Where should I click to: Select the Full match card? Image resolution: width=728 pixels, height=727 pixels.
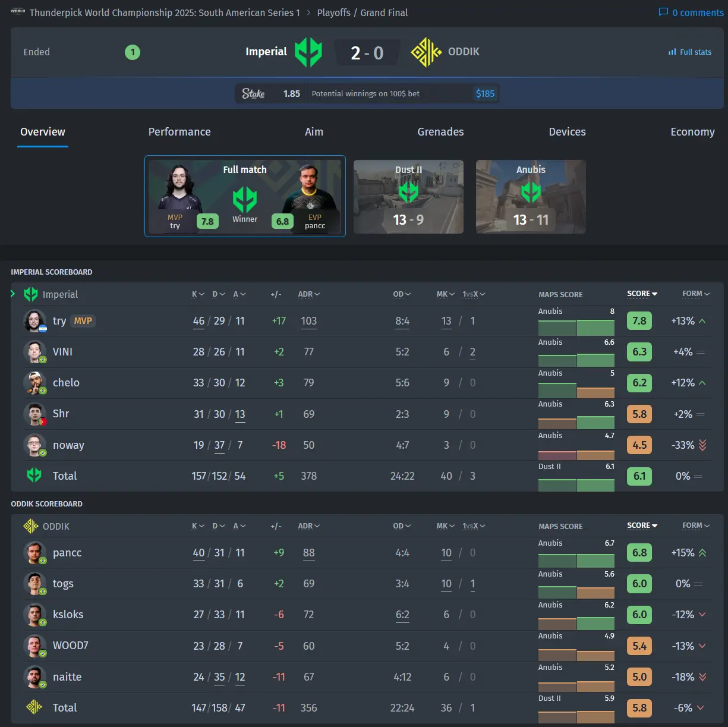(245, 196)
